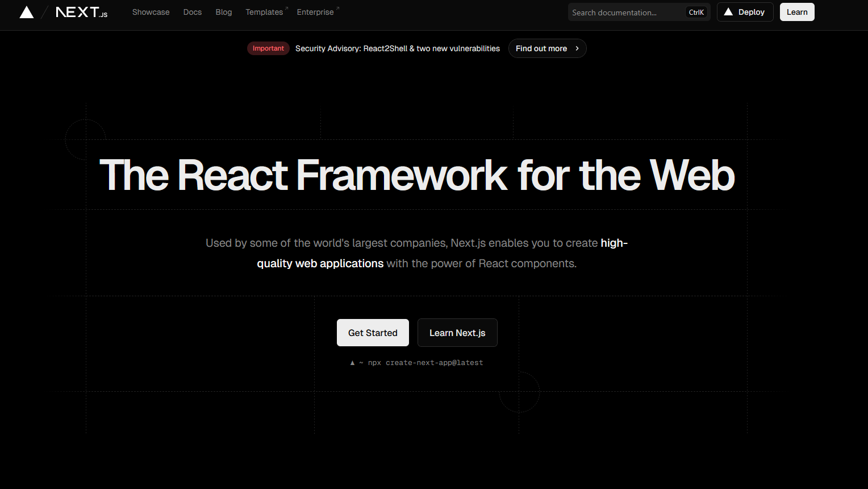Go to the Docs section
Screen dimensions: 868x489
click(193, 12)
